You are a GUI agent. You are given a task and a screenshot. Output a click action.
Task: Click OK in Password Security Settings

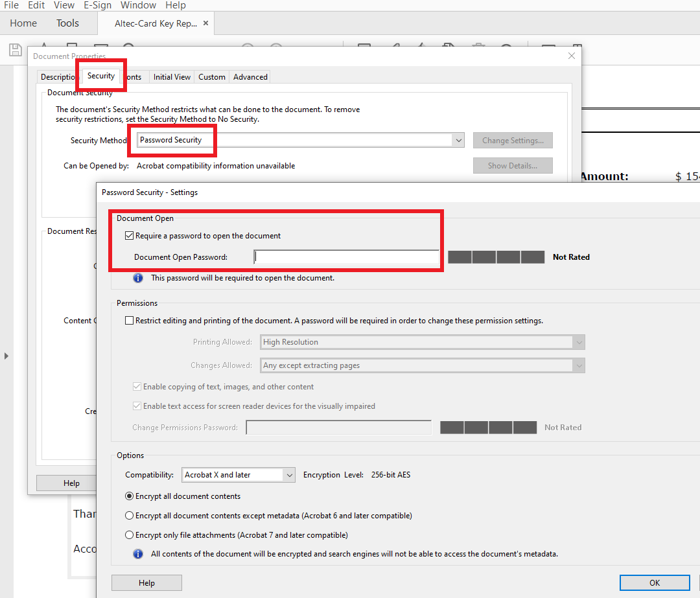(x=655, y=583)
